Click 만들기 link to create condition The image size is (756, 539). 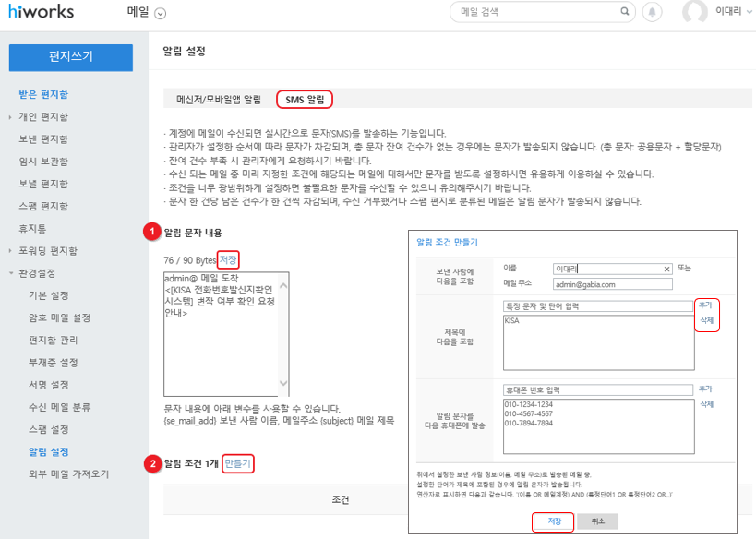tap(237, 462)
